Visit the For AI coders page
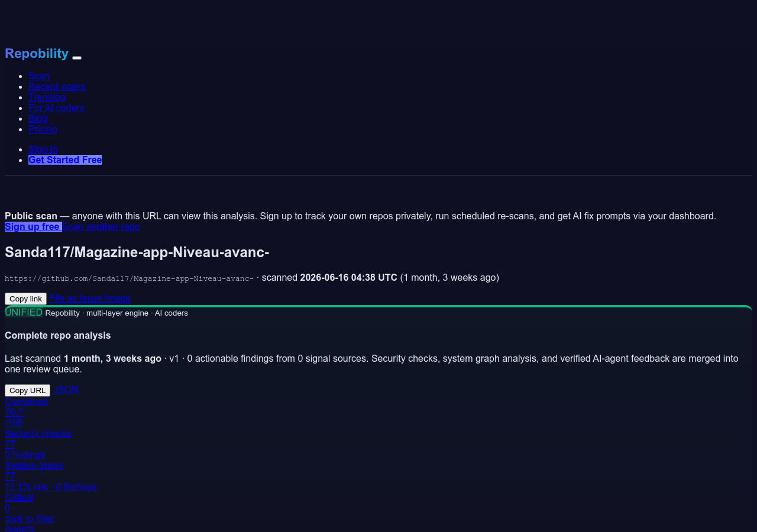 pyautogui.click(x=56, y=108)
